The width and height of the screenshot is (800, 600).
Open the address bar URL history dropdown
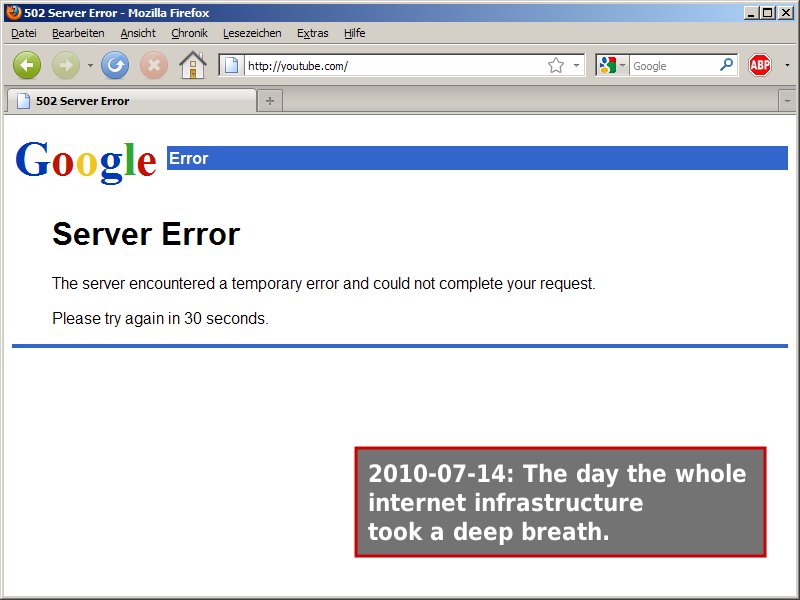577,66
